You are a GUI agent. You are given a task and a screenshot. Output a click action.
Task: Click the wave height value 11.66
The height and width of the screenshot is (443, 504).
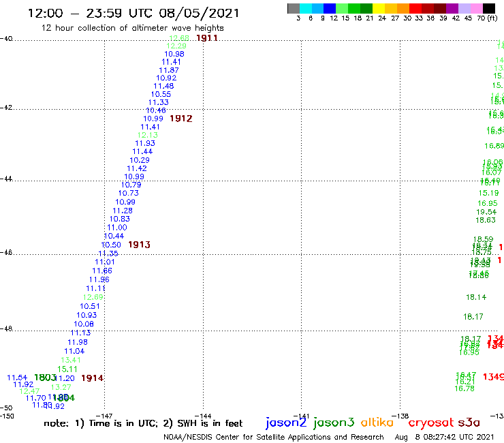102,271
